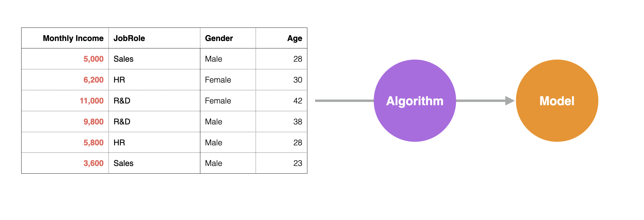Select the Gender column header
This screenshot has width=644, height=220.
point(219,38)
